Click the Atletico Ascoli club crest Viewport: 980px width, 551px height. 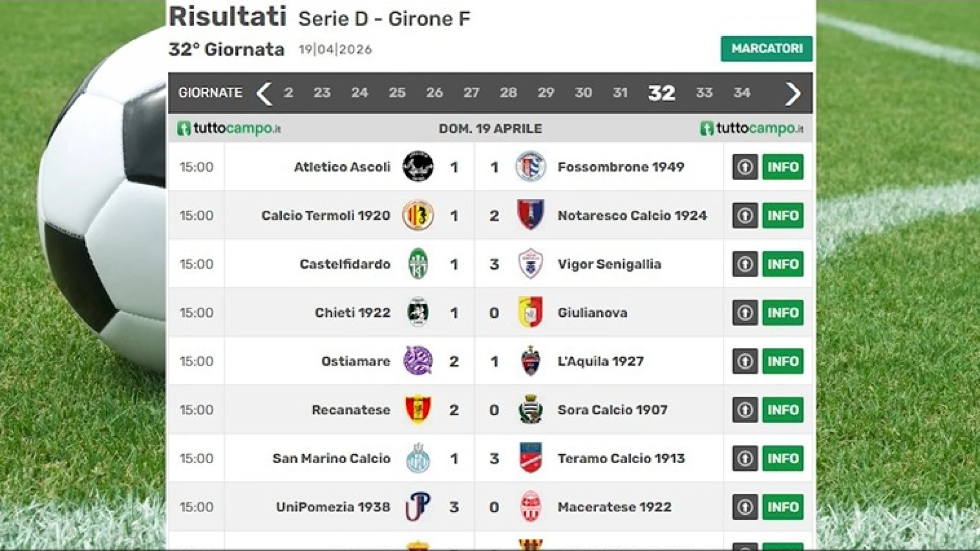(x=420, y=167)
